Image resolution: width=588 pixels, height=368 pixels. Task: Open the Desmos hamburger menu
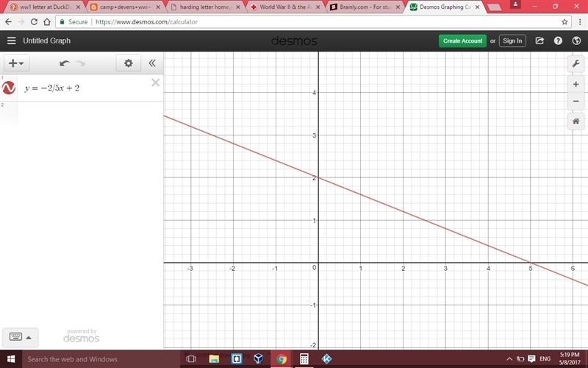(11, 40)
